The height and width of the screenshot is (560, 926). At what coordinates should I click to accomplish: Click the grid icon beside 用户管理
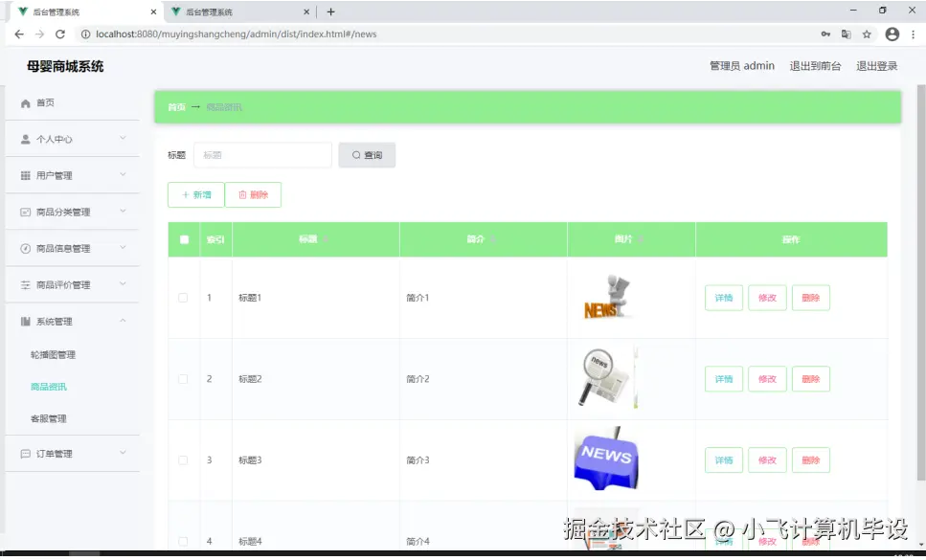click(x=23, y=175)
